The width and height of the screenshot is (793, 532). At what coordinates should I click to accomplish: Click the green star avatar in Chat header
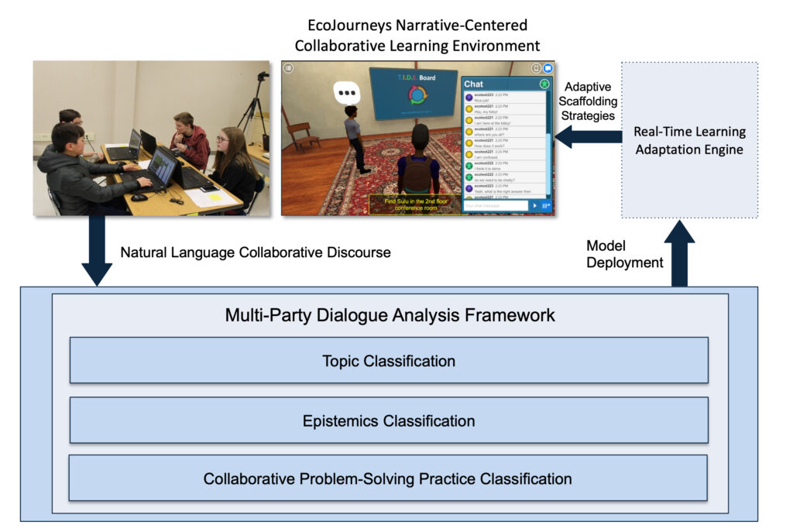544,84
